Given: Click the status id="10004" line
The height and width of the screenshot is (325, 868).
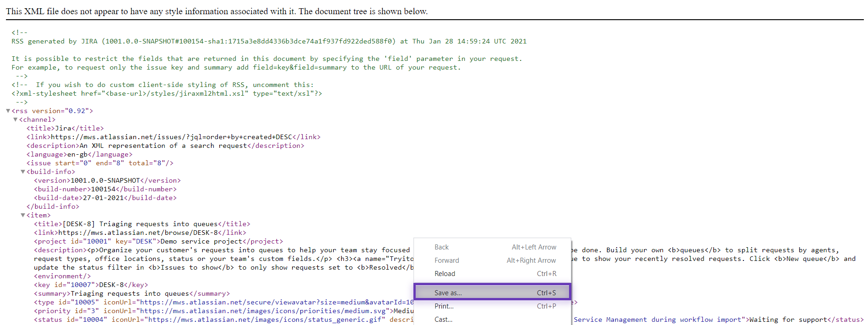Looking at the screenshot, I should pyautogui.click(x=223, y=320).
